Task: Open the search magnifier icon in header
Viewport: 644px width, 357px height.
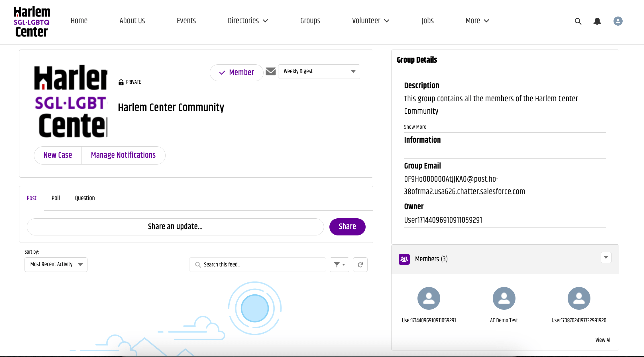Action: pyautogui.click(x=578, y=21)
